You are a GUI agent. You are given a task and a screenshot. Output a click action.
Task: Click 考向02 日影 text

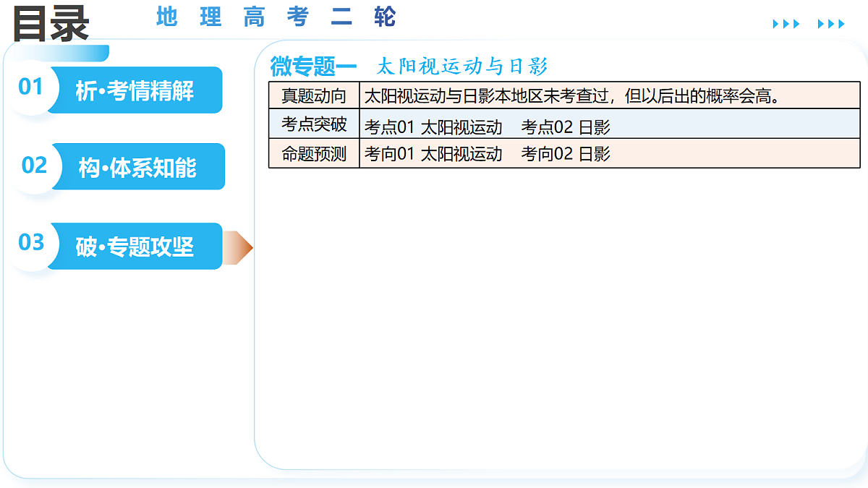[x=566, y=154]
